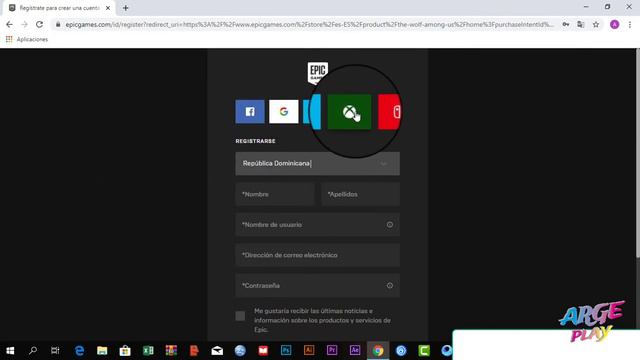Close the Regístrate tab

(108, 8)
